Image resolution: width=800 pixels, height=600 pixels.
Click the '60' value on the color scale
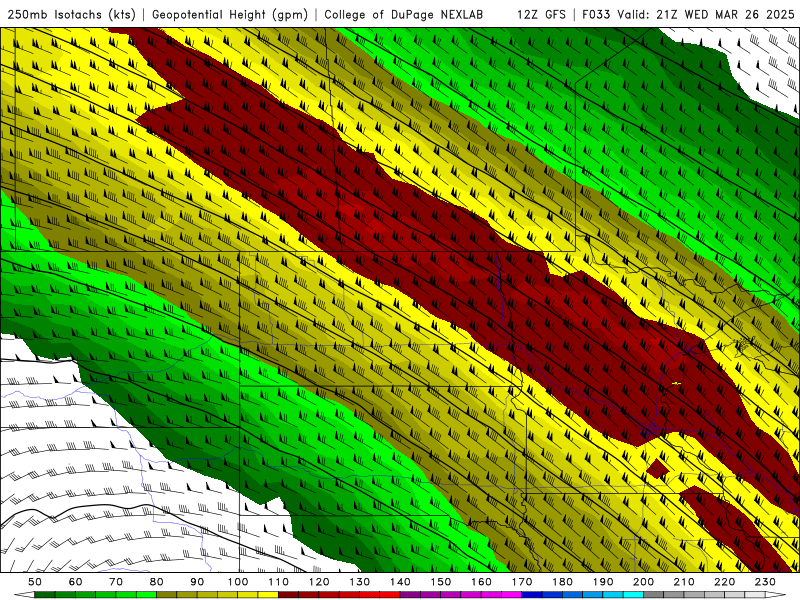76,582
